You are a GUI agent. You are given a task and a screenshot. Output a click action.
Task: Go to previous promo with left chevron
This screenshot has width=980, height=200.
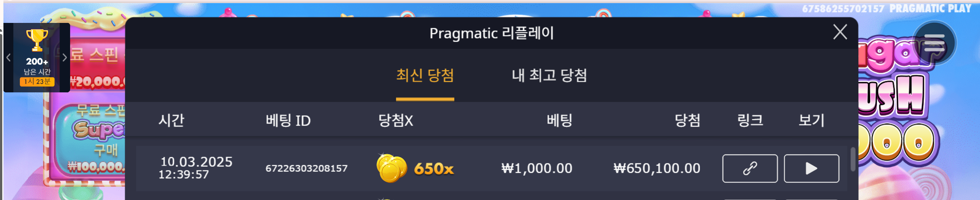(x=8, y=58)
